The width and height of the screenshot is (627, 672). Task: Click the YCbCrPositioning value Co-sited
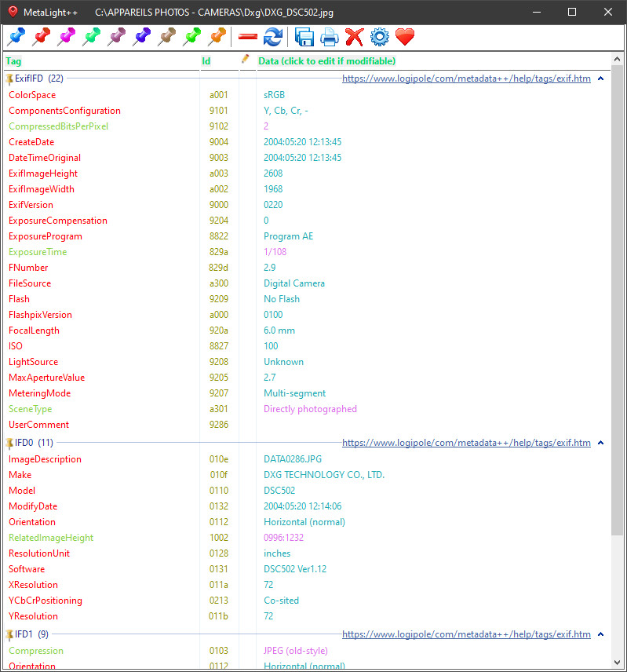[281, 601]
